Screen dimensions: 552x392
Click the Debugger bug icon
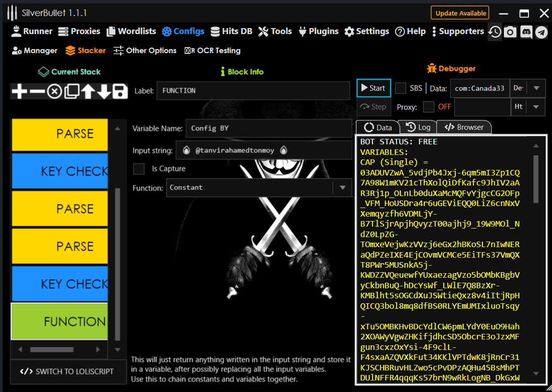[432, 68]
